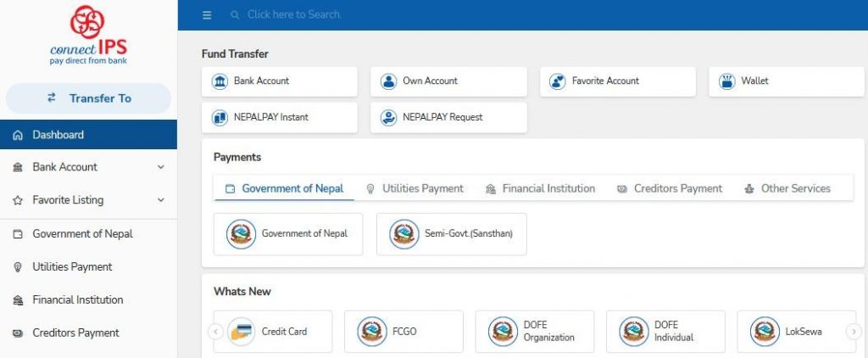Screen dimensions: 868x358
Task: Click the sidebar Utilities Payment bulb icon
Action: coord(18,267)
